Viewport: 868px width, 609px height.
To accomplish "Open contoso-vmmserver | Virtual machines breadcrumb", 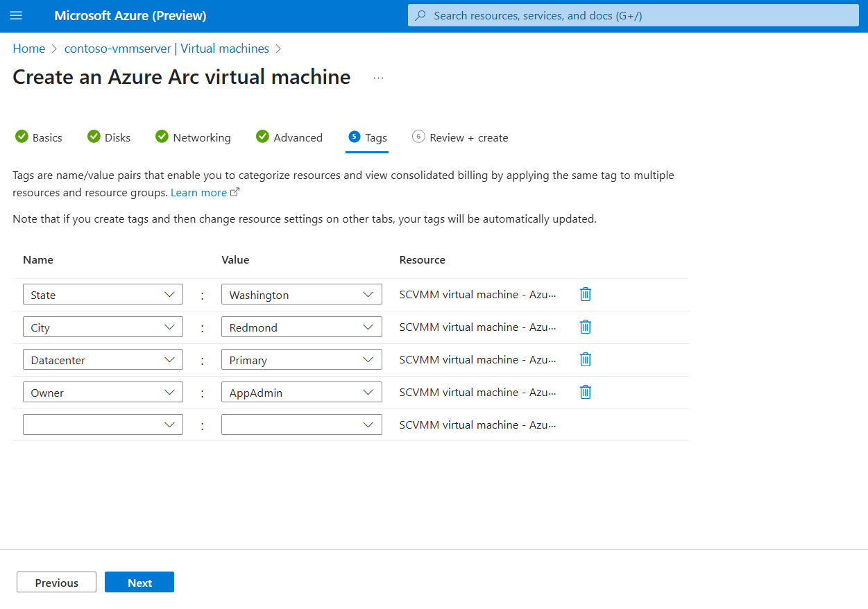I will click(x=167, y=49).
